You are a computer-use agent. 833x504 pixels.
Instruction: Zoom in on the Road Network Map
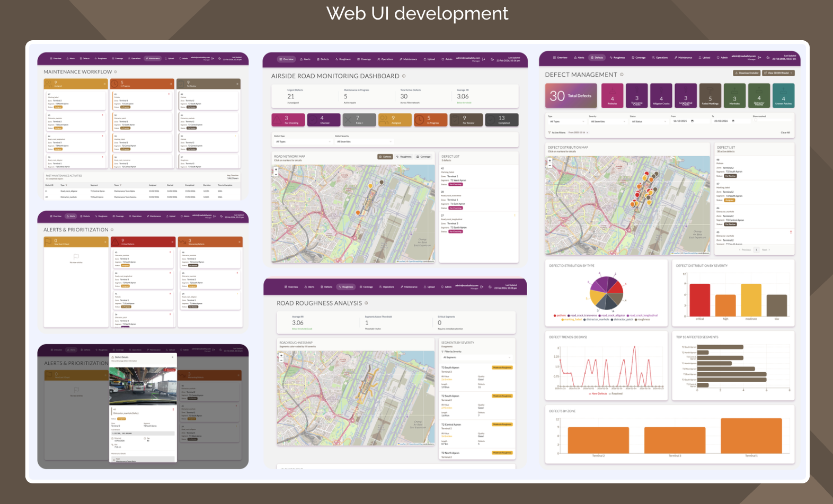coord(276,169)
